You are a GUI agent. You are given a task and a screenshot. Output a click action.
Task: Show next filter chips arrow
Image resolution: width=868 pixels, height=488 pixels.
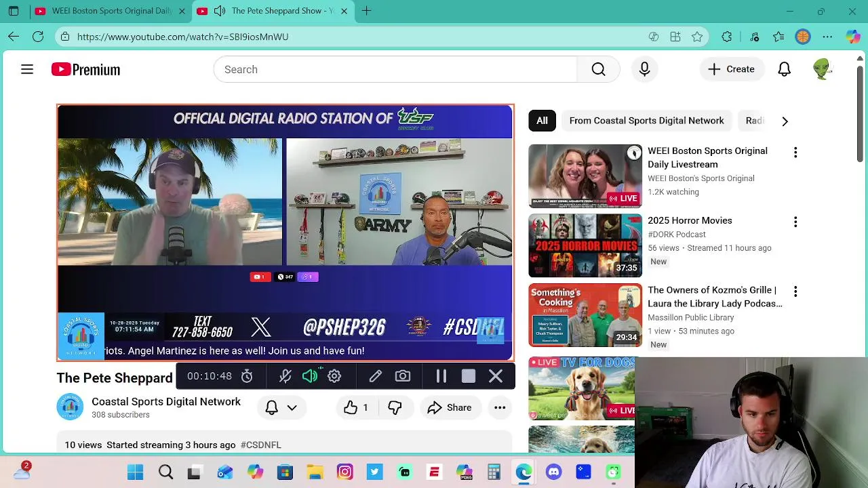tap(785, 121)
